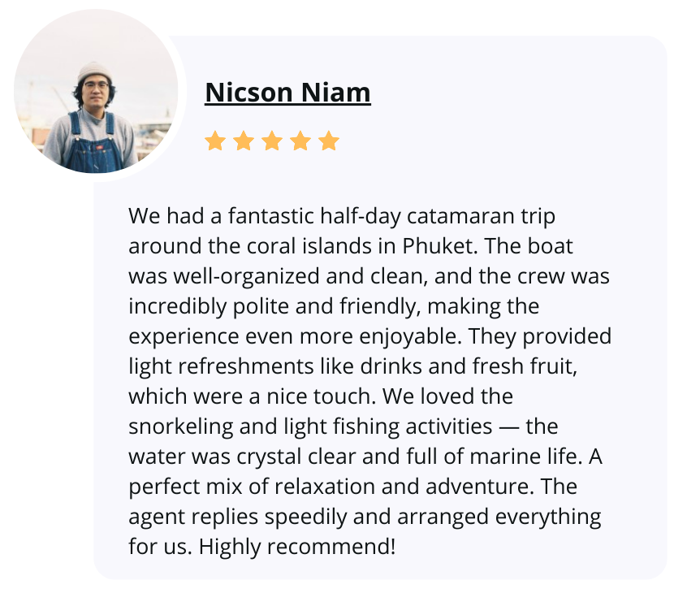Click the words "fresh fruit" in the review

[x=525, y=366]
